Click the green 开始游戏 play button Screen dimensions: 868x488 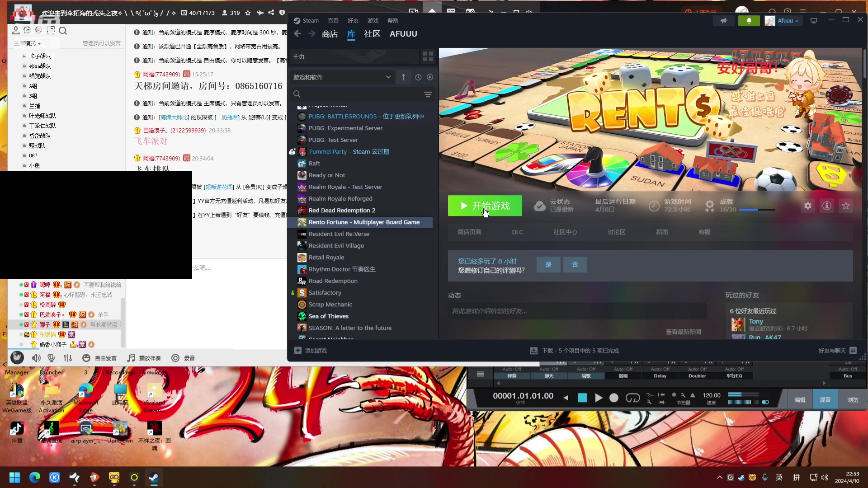tap(485, 206)
